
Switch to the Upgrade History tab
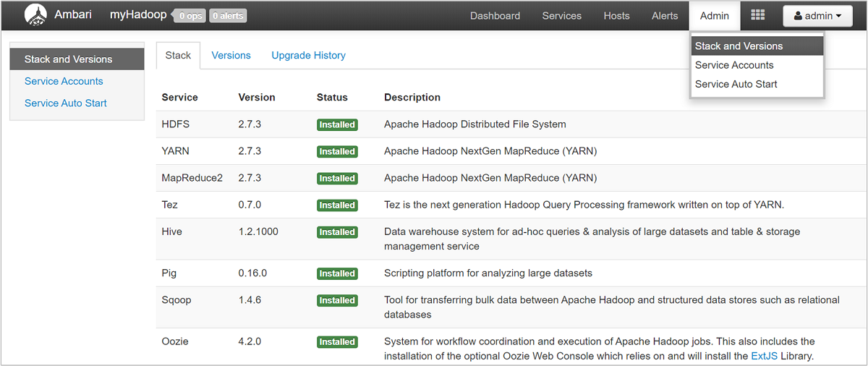pos(308,55)
